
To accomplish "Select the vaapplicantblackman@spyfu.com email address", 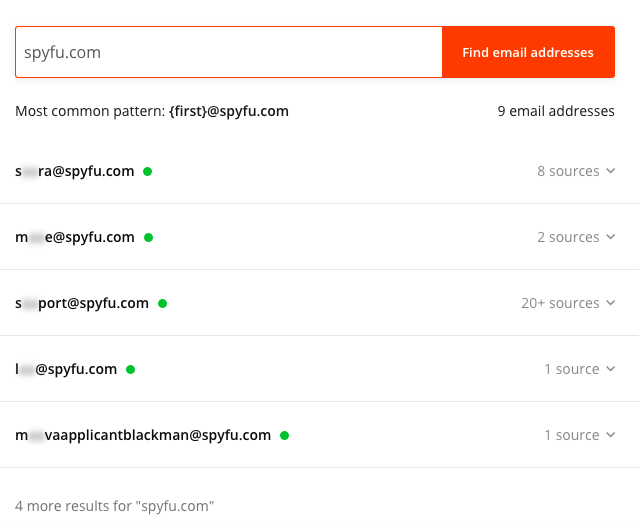I will [x=143, y=435].
